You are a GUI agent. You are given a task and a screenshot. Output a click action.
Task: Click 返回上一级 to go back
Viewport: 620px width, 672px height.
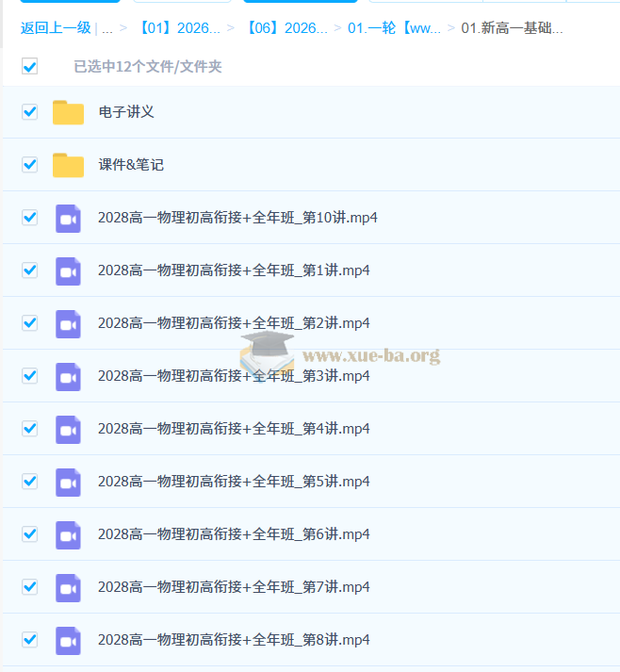pos(56,28)
